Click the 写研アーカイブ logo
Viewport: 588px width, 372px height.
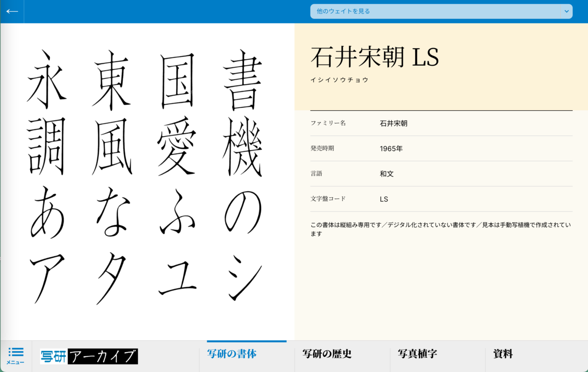coord(88,356)
